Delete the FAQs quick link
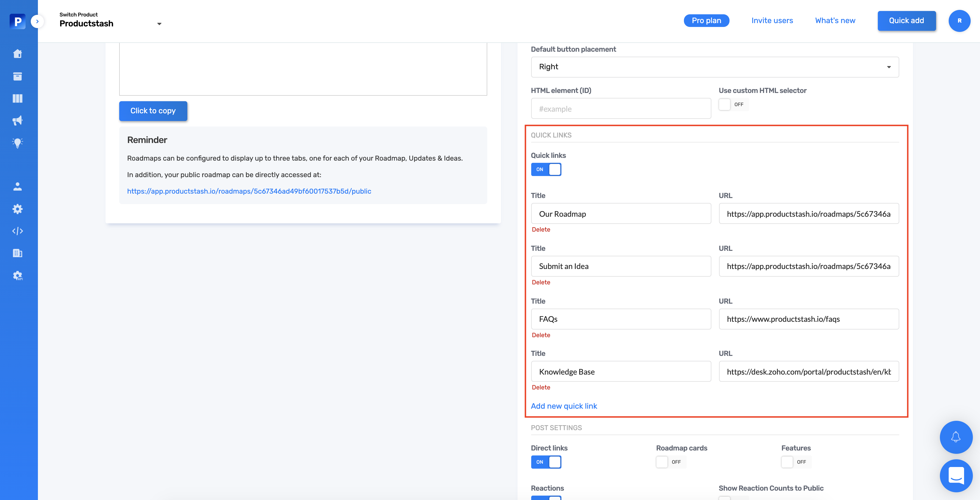This screenshot has width=980, height=500. click(x=541, y=335)
